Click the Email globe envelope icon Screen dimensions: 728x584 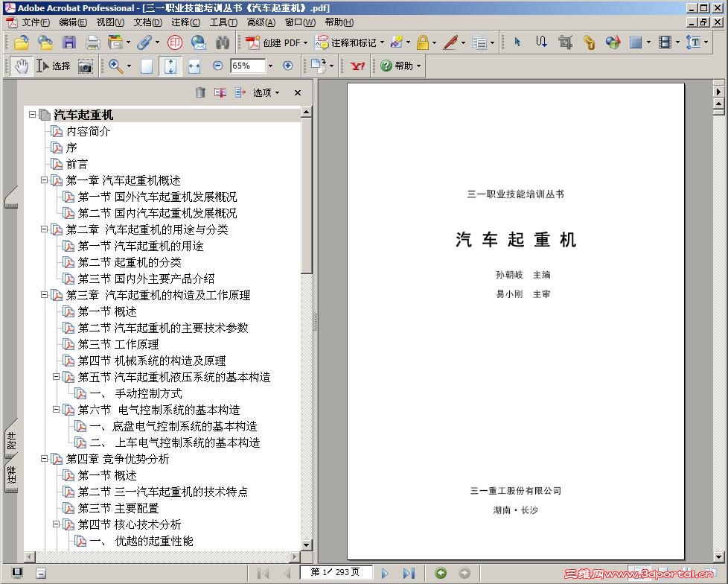click(x=199, y=42)
